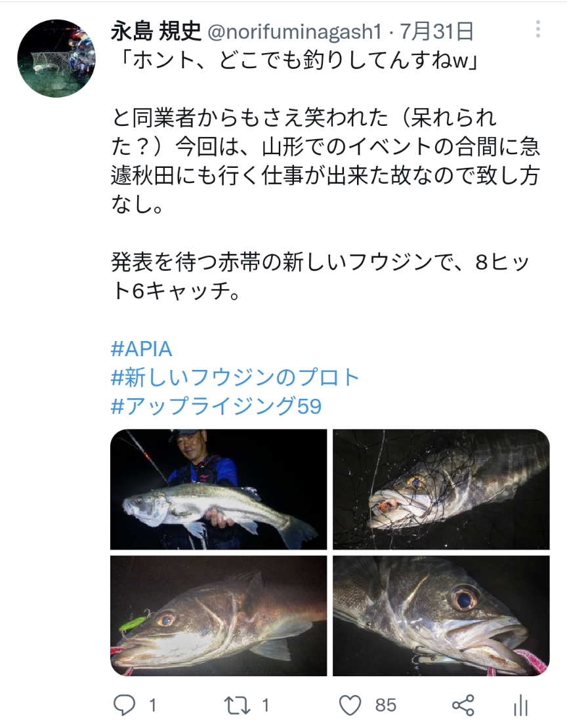
Task: Open the #APIA hashtag
Action: click(142, 348)
